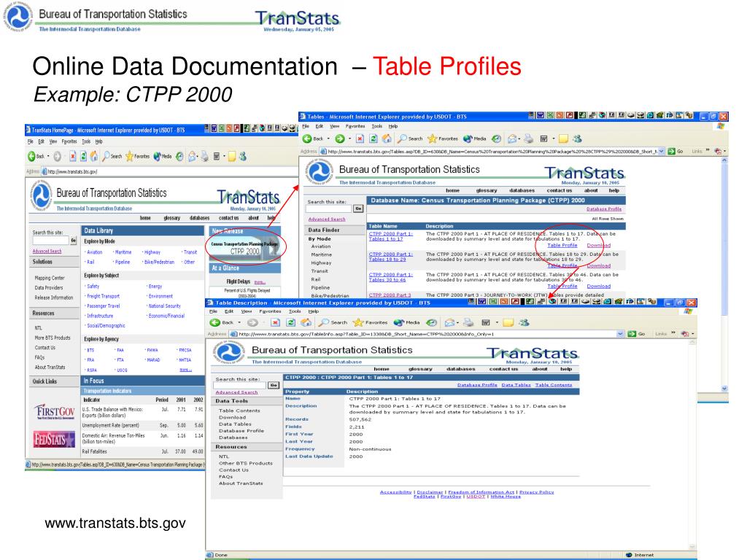Click FedStats logo on TranStats homepage
This screenshot has width=747, height=560.
pyautogui.click(x=54, y=439)
